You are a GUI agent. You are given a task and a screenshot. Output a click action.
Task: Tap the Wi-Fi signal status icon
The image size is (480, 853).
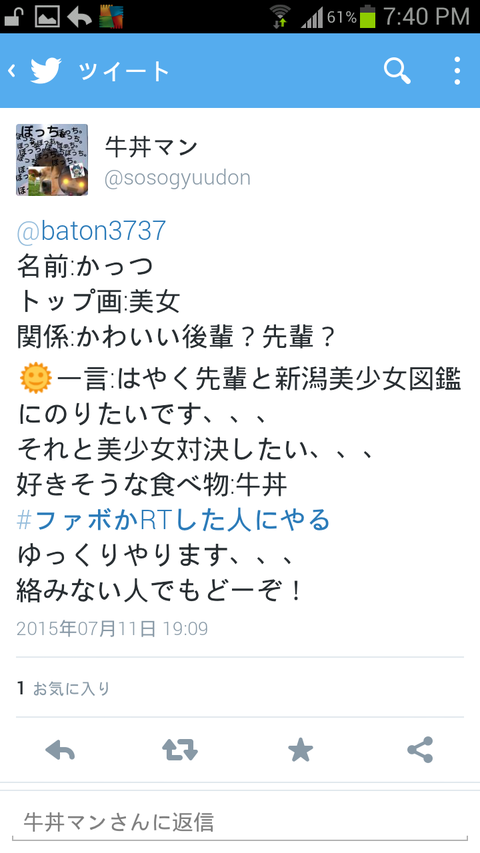281,16
